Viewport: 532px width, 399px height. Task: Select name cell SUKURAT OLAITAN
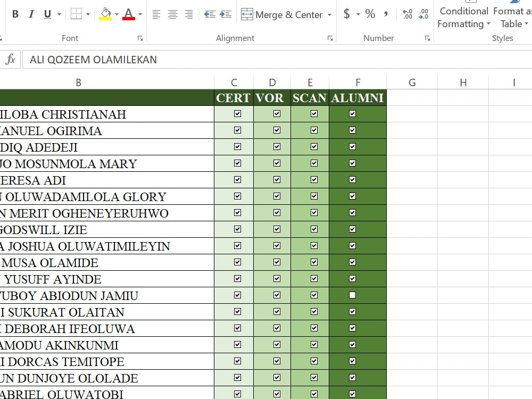pyautogui.click(x=107, y=312)
